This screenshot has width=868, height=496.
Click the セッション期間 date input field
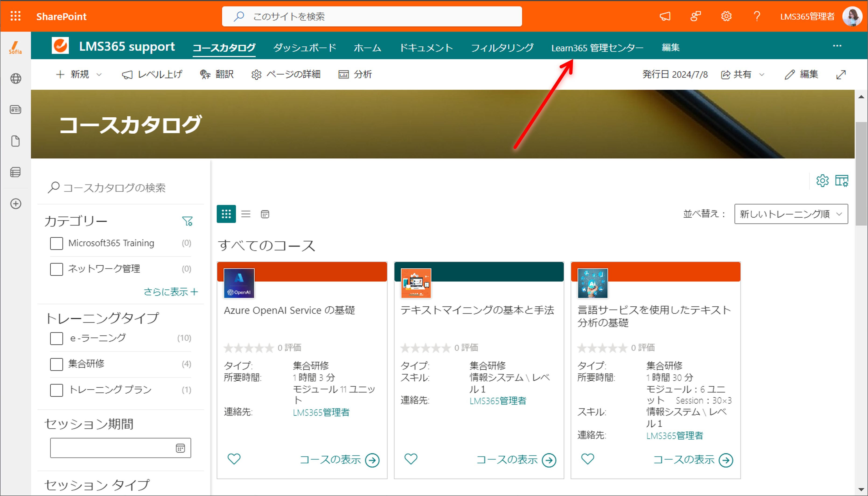tap(120, 448)
